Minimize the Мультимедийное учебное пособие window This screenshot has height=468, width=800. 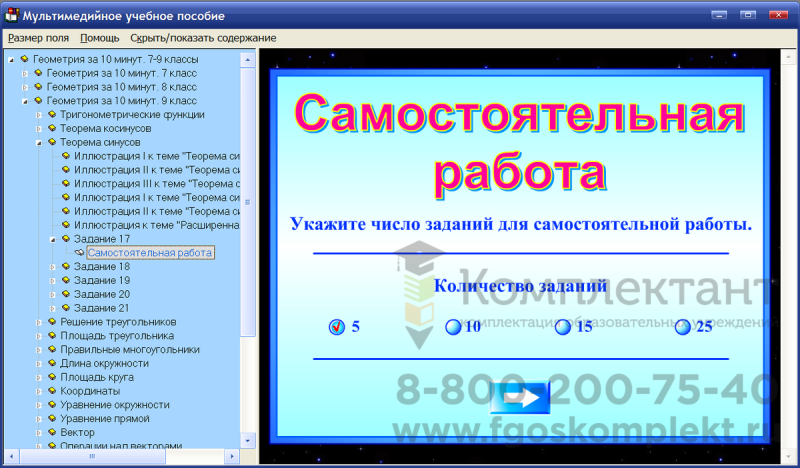[719, 15]
